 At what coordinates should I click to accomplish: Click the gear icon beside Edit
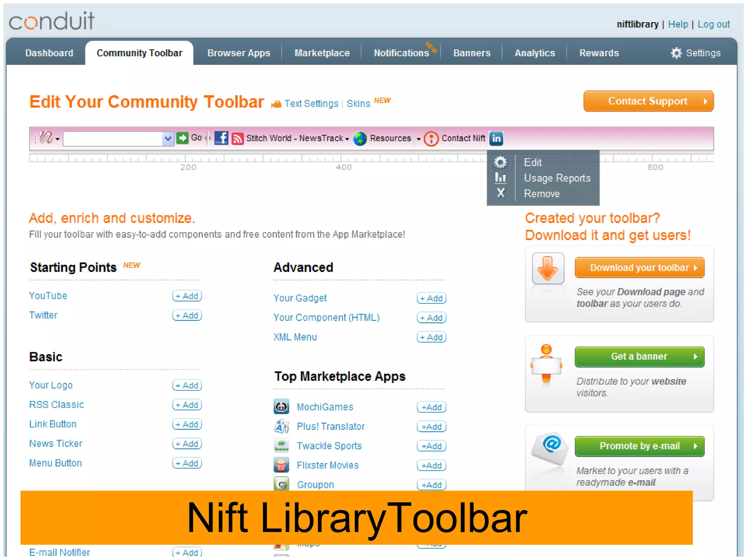[500, 162]
